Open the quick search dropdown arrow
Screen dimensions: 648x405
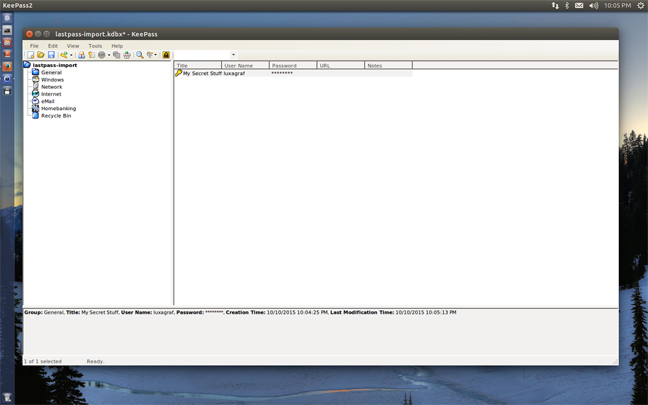[x=233, y=55]
